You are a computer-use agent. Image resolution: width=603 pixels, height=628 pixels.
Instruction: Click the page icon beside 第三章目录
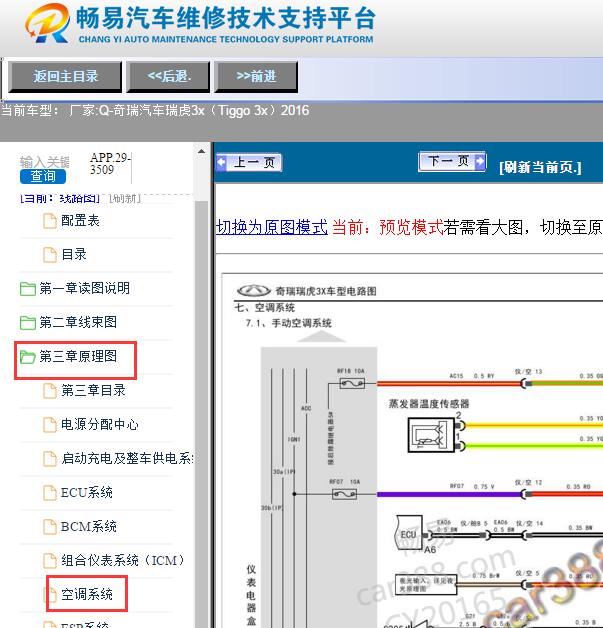tap(50, 391)
